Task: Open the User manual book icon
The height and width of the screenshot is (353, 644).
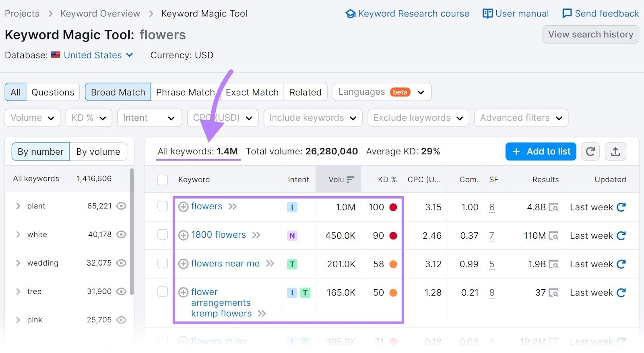Action: tap(487, 14)
